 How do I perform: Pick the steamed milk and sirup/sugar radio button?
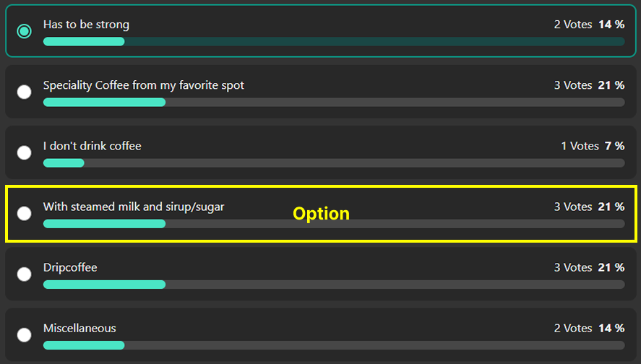(25, 213)
